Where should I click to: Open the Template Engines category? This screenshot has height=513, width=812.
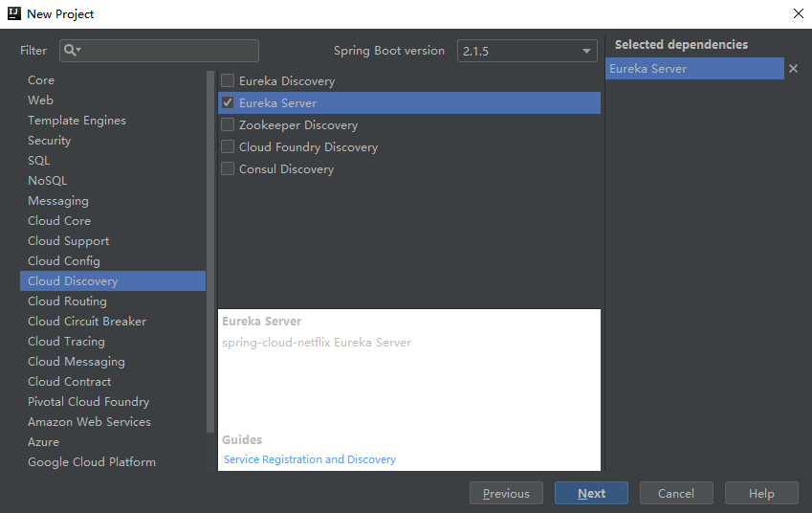[113, 121]
